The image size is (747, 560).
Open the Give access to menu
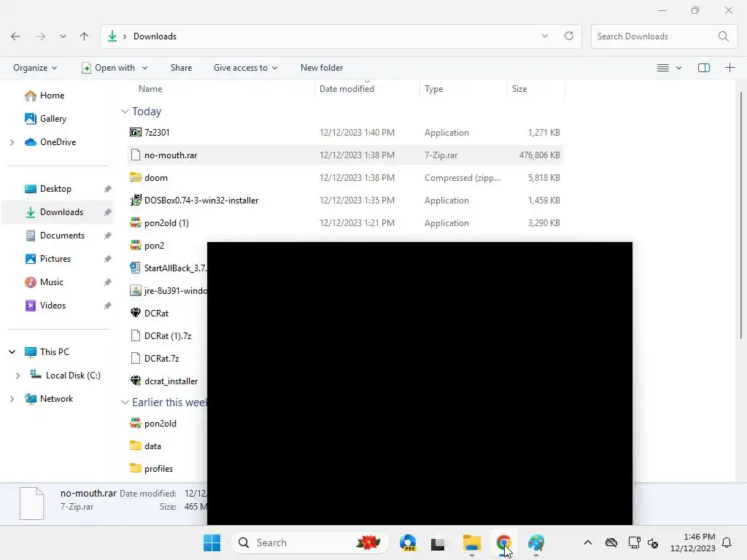click(x=245, y=68)
